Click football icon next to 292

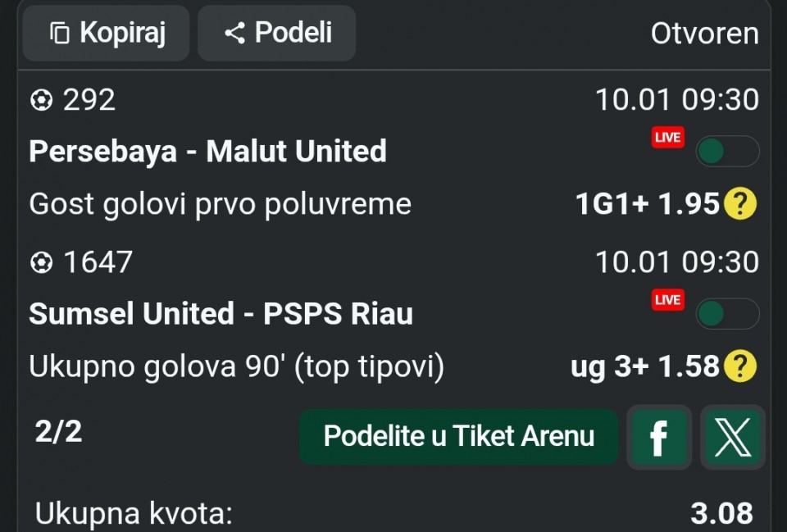(x=41, y=101)
